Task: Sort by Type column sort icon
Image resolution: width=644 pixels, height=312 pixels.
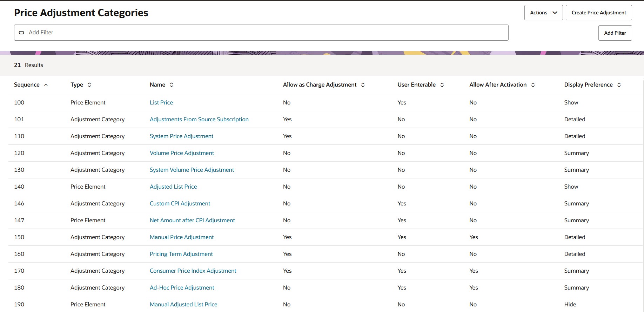Action: tap(89, 85)
